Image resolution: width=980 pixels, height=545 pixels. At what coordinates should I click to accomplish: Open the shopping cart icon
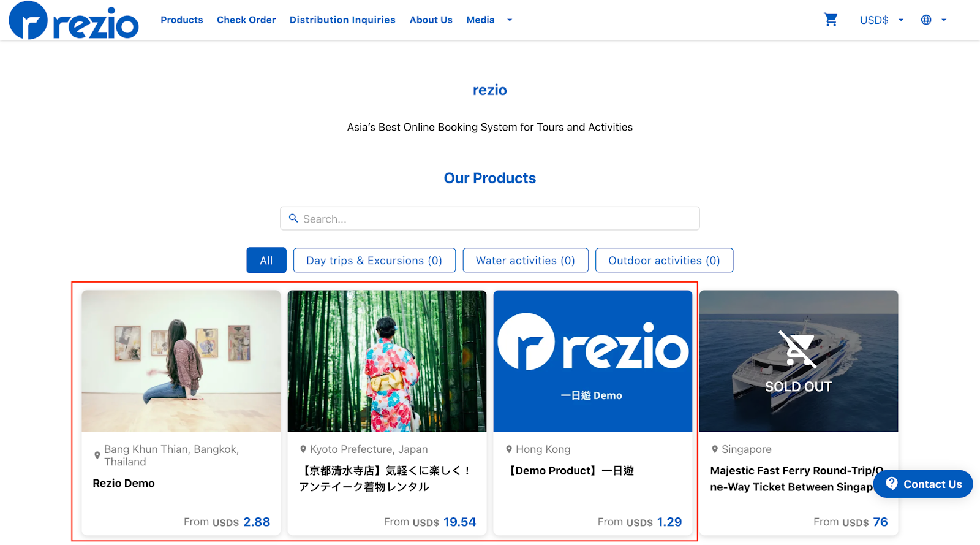pyautogui.click(x=831, y=20)
